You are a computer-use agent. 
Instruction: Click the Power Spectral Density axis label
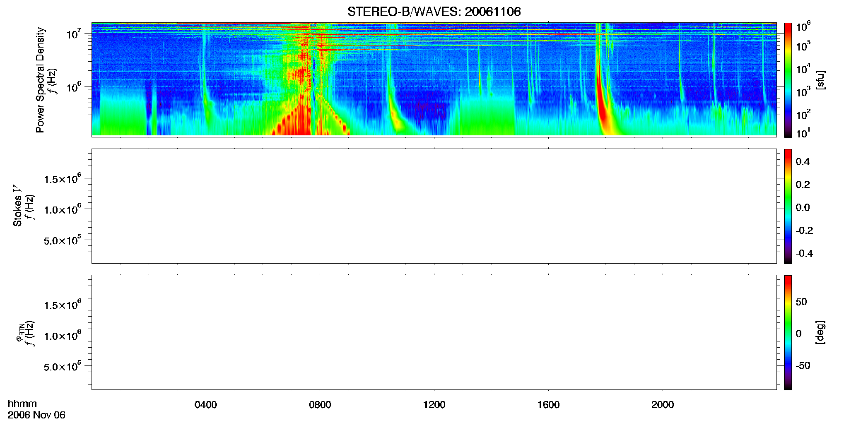pyautogui.click(x=40, y=80)
